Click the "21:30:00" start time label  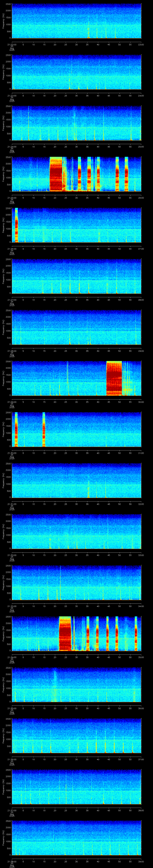pyautogui.click(x=12, y=453)
